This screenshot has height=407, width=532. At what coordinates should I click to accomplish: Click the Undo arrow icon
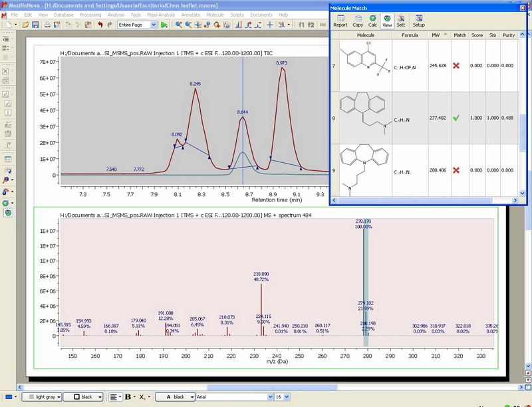click(x=100, y=25)
